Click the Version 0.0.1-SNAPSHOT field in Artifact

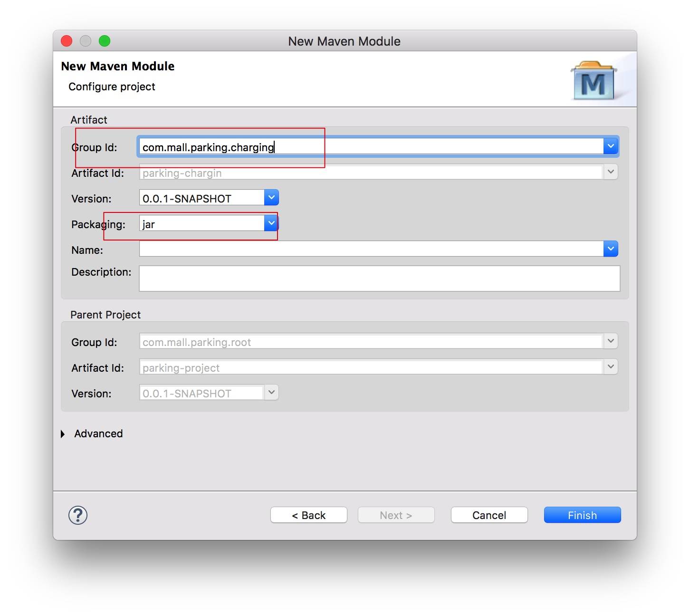[201, 198]
